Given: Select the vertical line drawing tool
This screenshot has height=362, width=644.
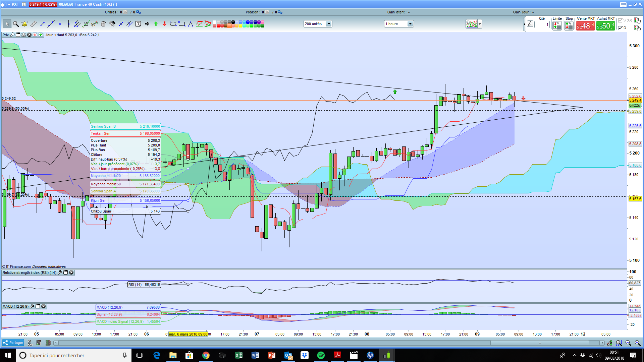Looking at the screenshot, I should tap(68, 24).
